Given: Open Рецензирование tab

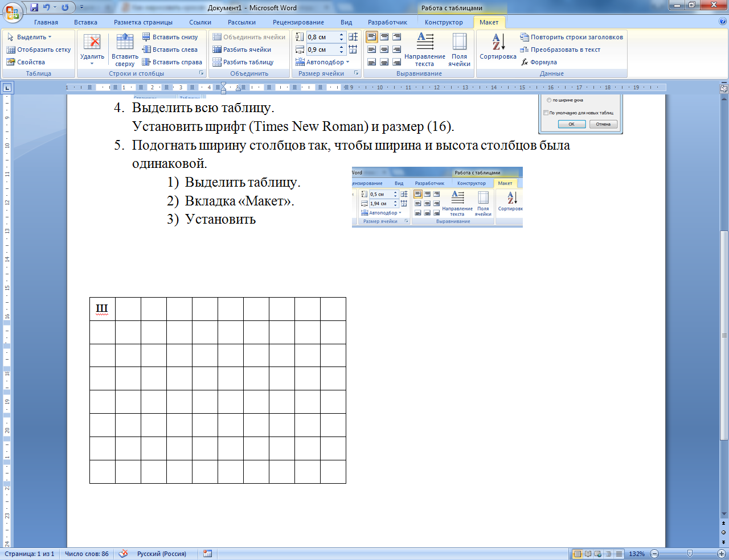Looking at the screenshot, I should click(x=298, y=22).
